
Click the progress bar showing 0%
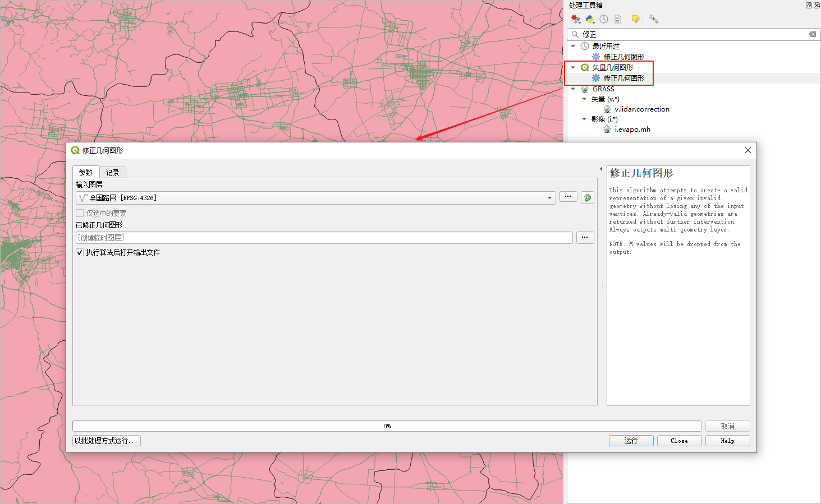(x=387, y=426)
